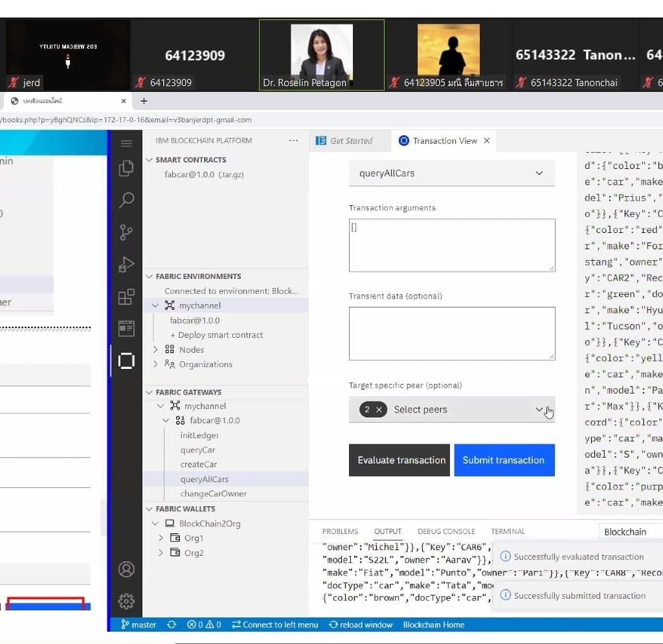Select the createCar transaction
Viewport: 663px width, 644px height.
click(198, 465)
